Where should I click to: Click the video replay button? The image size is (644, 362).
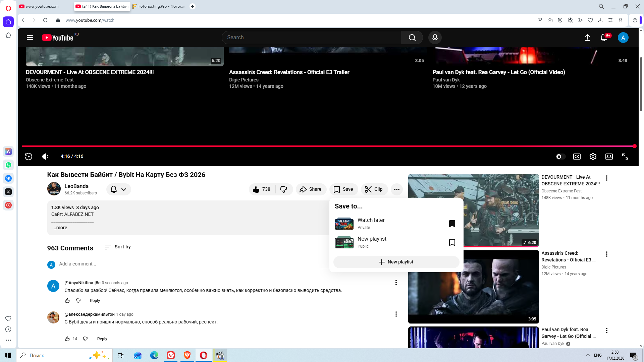coord(29,157)
